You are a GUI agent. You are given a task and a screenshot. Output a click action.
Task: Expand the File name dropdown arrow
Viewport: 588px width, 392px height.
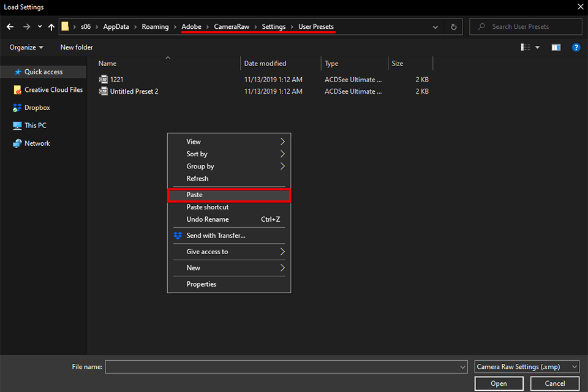[x=463, y=367]
